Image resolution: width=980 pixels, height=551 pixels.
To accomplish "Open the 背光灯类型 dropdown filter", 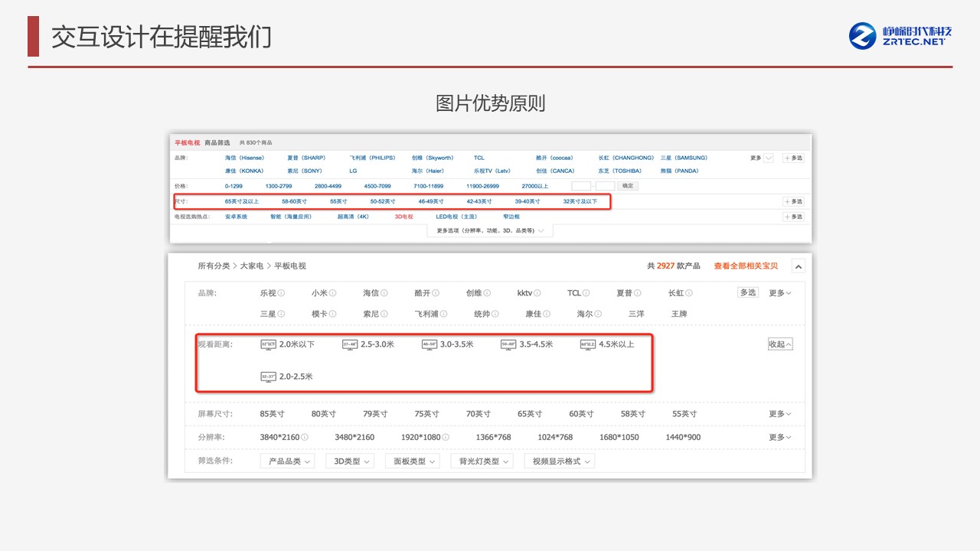I will pos(482,461).
